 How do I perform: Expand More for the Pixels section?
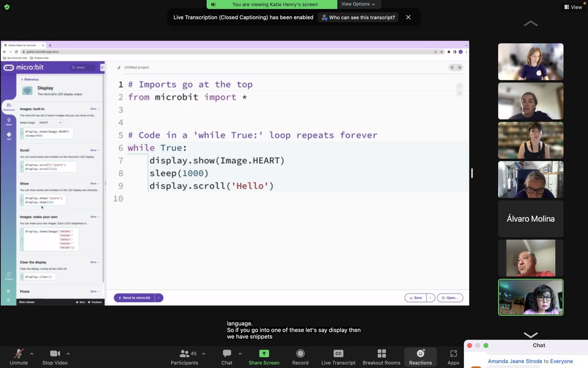coord(95,291)
